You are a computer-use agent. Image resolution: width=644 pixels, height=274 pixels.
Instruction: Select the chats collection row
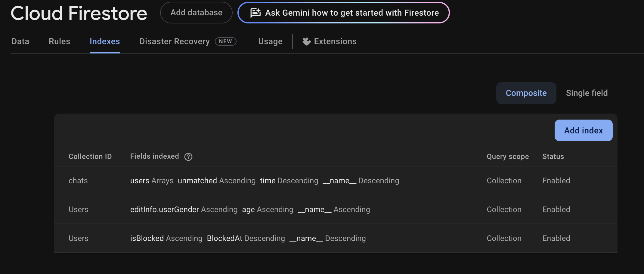pyautogui.click(x=336, y=181)
